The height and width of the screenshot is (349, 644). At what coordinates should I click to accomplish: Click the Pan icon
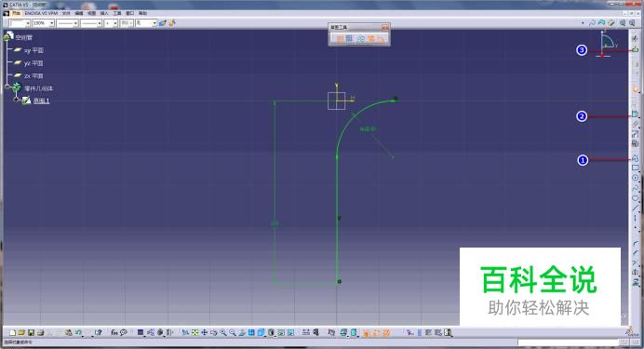[204, 332]
